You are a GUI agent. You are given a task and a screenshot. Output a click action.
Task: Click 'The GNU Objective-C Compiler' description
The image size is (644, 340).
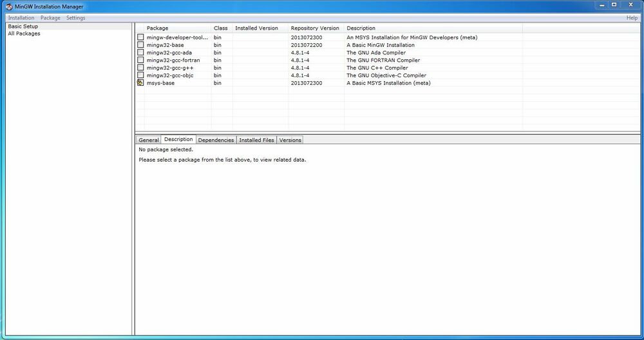point(386,75)
